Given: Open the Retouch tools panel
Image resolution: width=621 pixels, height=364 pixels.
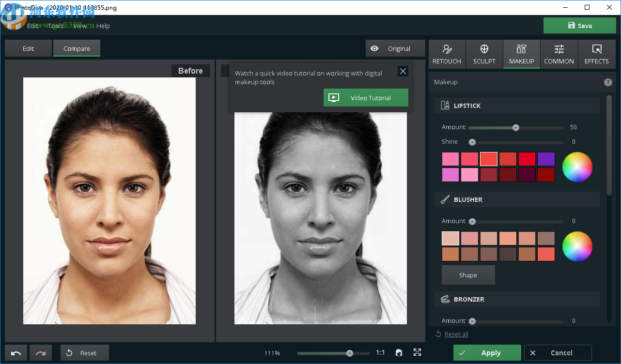Looking at the screenshot, I should point(447,54).
